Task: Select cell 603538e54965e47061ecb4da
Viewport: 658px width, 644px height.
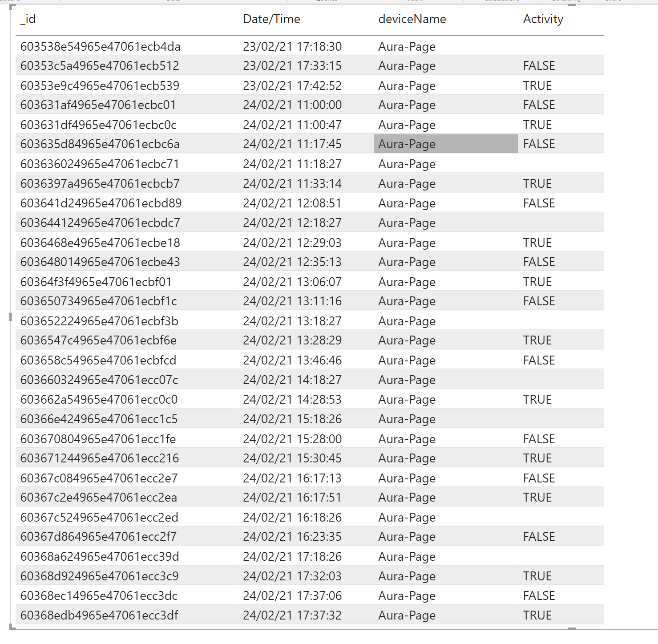Action: point(101,47)
